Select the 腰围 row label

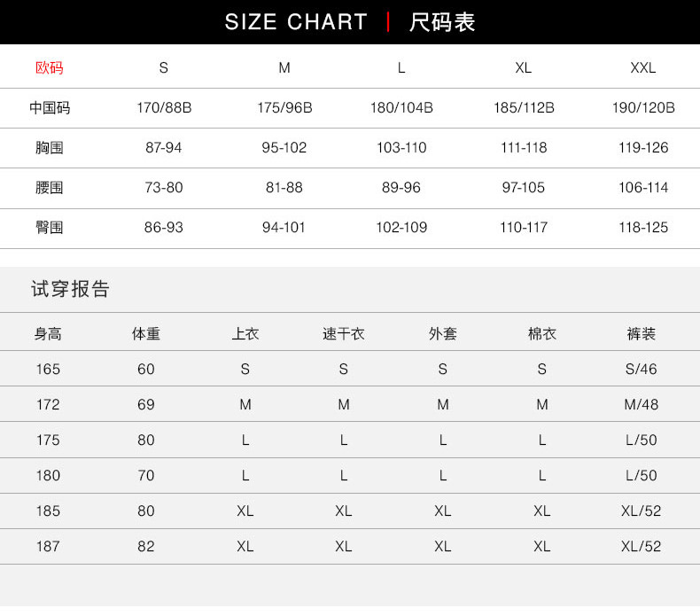[50, 188]
